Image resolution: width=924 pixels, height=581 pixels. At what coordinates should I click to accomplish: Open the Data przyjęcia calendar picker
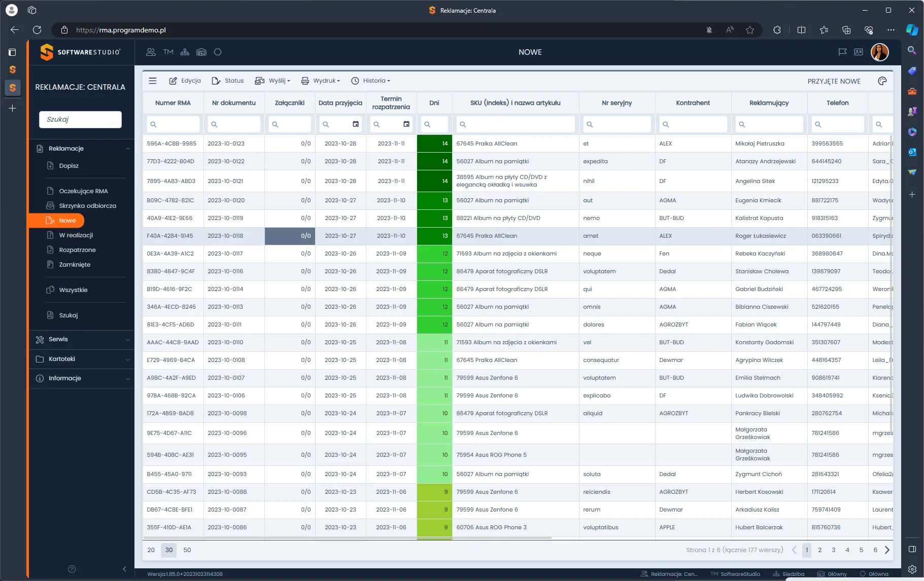click(x=356, y=124)
